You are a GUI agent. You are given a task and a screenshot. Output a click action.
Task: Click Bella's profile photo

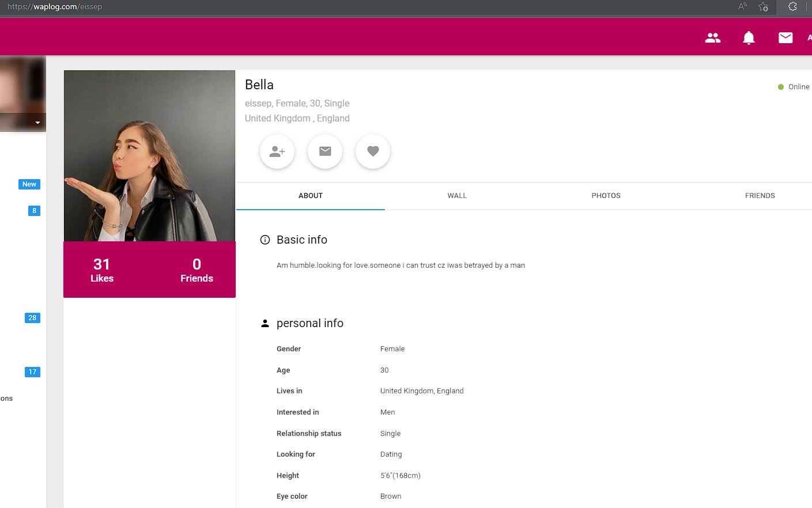pos(149,156)
